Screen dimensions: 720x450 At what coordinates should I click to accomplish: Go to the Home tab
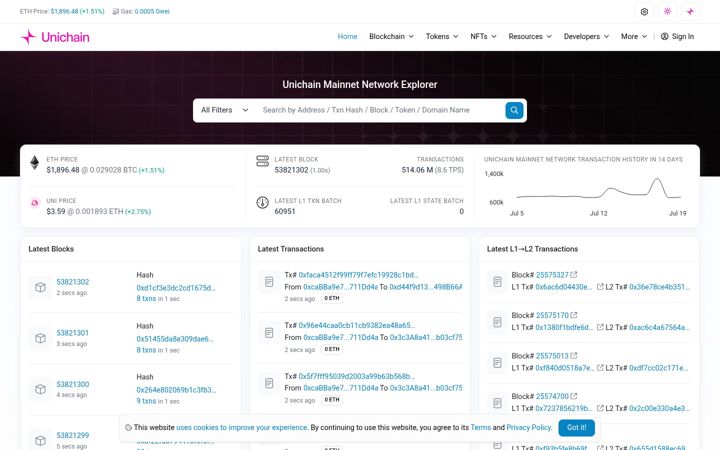(347, 36)
